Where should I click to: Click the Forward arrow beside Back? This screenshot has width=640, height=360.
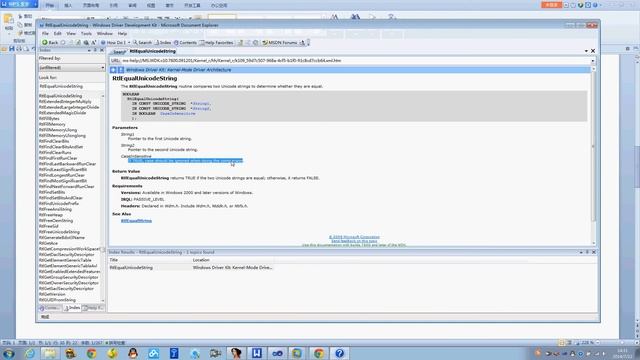[x=63, y=42]
